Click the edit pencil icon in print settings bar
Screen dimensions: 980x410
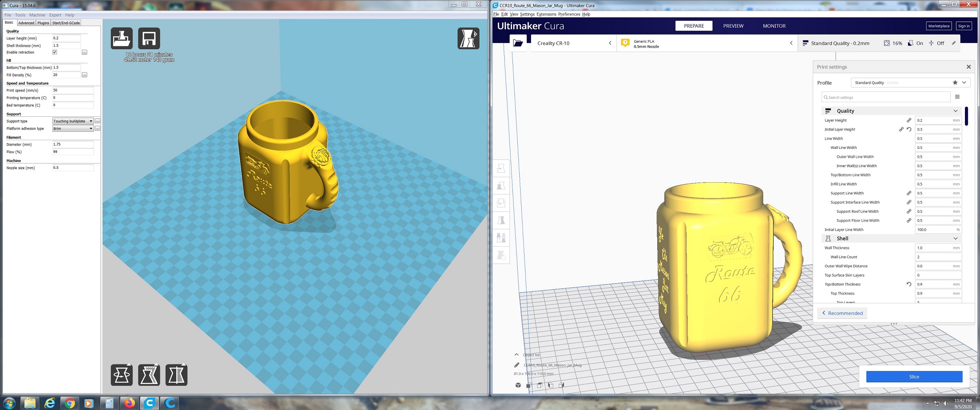[x=954, y=43]
